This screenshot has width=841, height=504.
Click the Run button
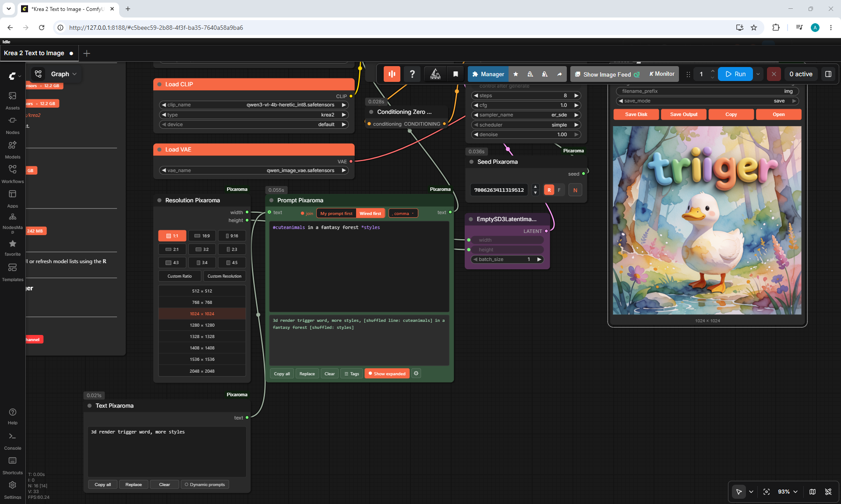point(735,74)
